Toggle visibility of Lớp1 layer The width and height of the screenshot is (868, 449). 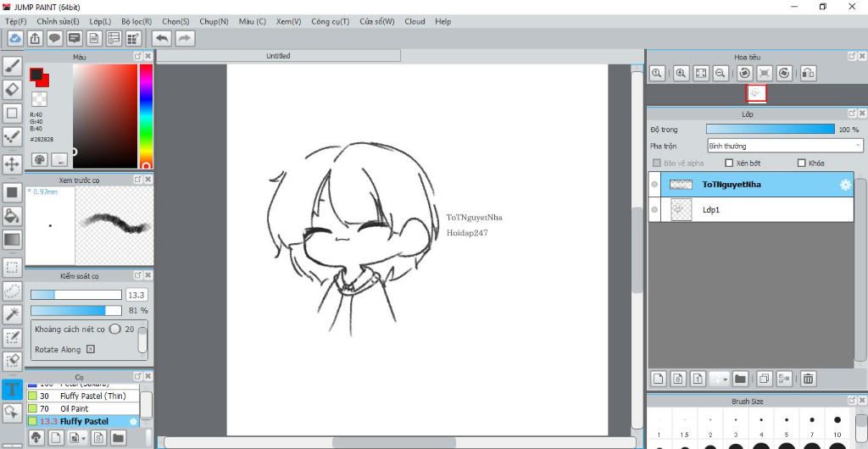coord(655,210)
